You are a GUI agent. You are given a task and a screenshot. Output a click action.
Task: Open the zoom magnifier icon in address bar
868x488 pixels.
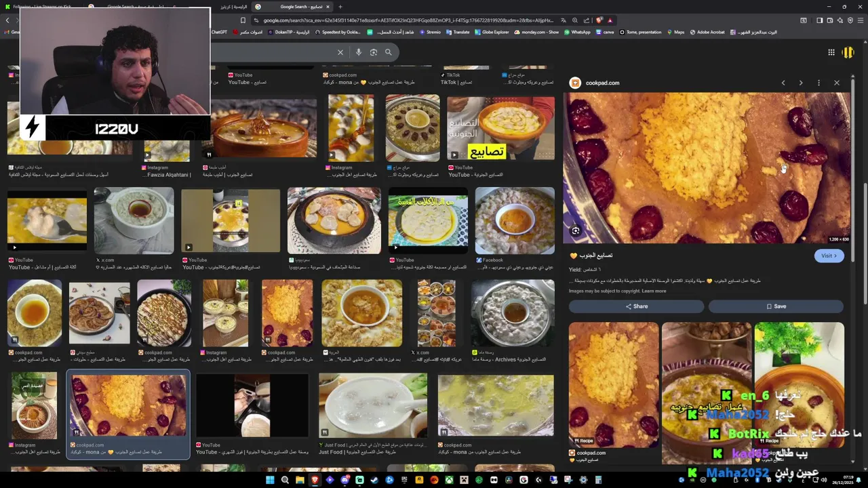click(x=575, y=20)
